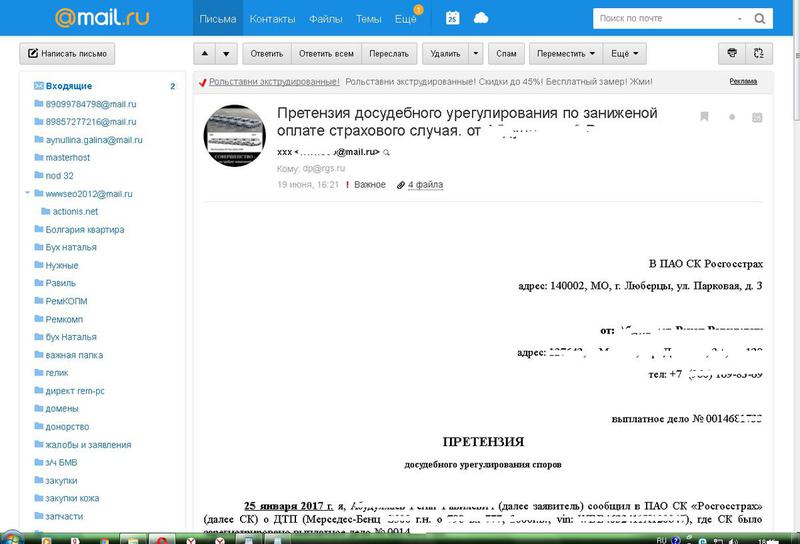Image resolution: width=800 pixels, height=544 pixels.
Task: Open the 89099784798@mail.ru folder
Action: (x=85, y=104)
